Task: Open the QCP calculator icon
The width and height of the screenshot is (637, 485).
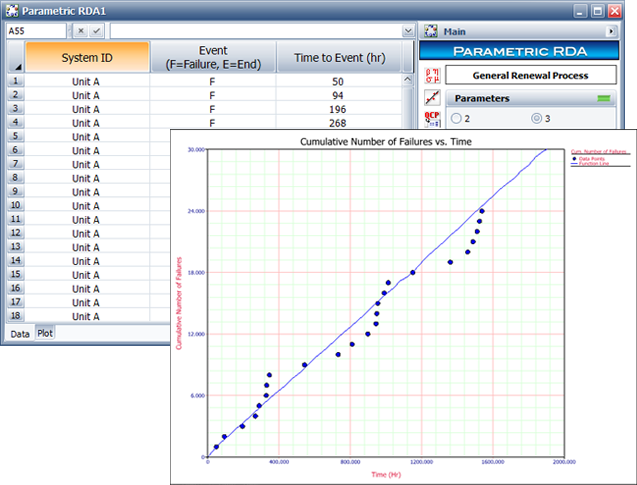Action: pyautogui.click(x=432, y=119)
